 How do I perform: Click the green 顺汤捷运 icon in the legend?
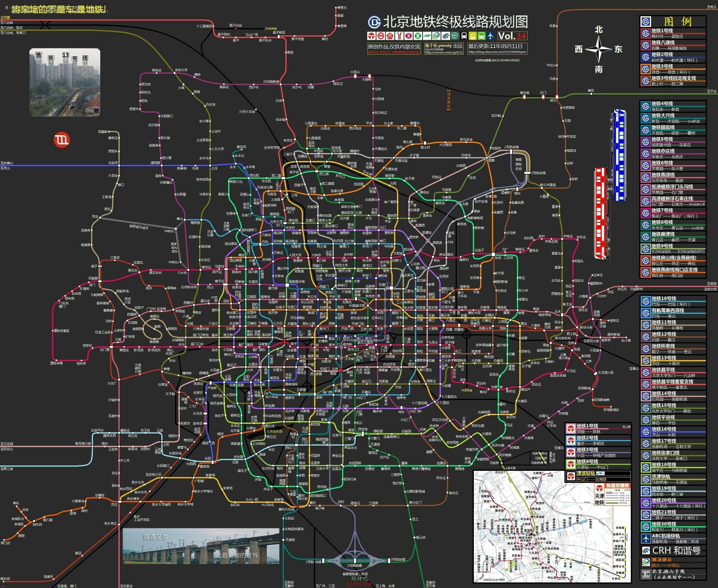[646, 562]
